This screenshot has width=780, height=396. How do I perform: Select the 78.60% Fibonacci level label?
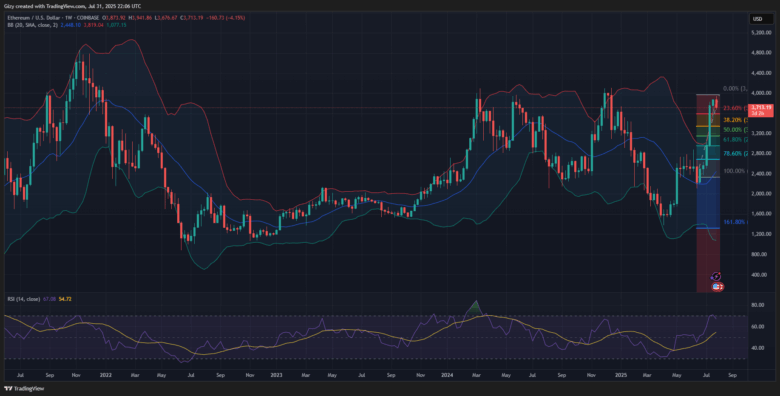(734, 154)
